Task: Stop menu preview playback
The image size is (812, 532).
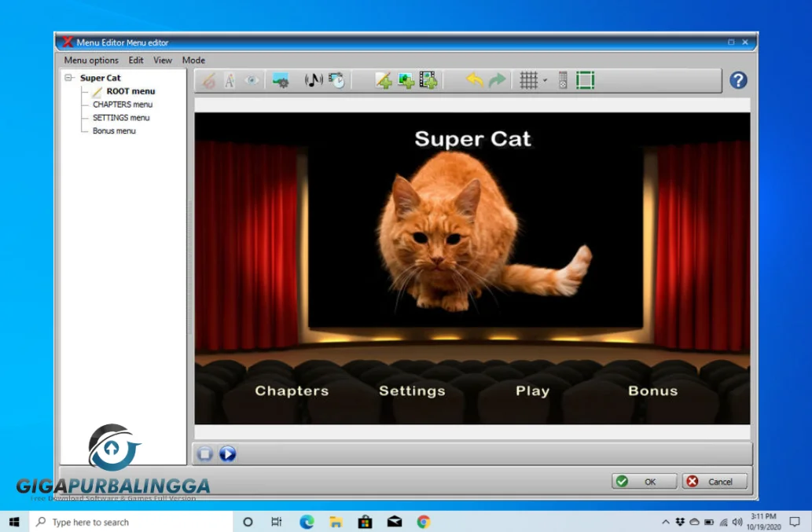Action: pyautogui.click(x=205, y=454)
